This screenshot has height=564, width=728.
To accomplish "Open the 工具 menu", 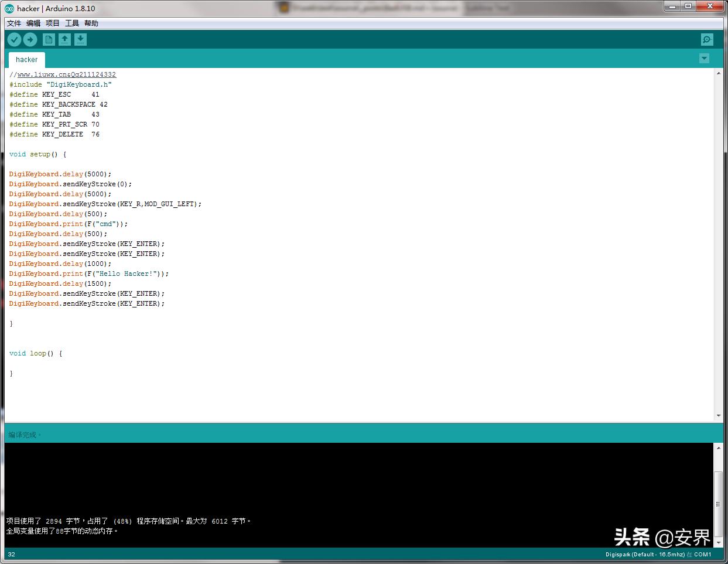I will coord(72,23).
